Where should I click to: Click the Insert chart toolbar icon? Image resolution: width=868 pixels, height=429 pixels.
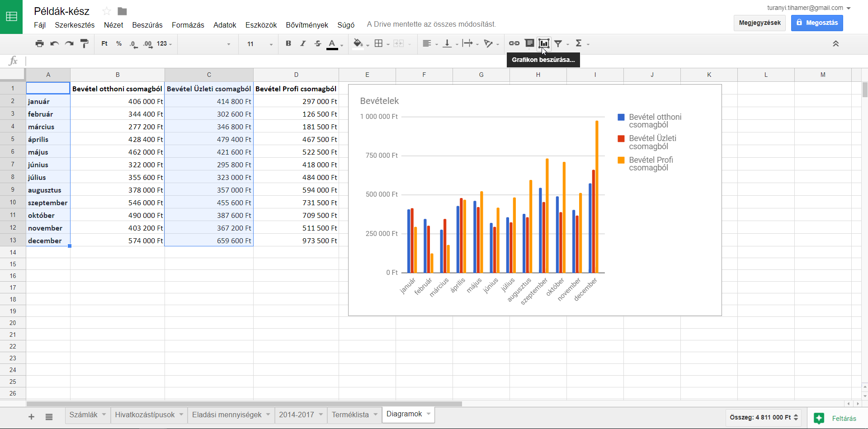point(544,43)
